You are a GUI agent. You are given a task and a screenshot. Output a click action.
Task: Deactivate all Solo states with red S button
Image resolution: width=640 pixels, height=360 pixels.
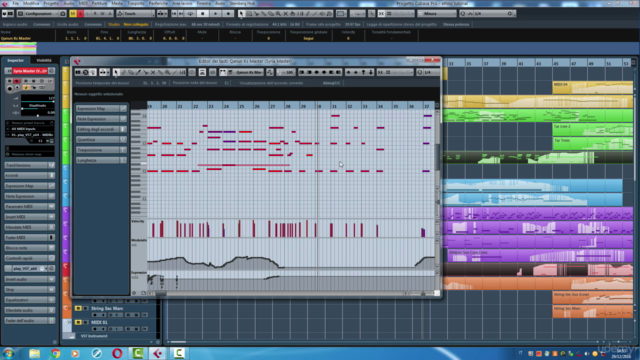(x=80, y=13)
